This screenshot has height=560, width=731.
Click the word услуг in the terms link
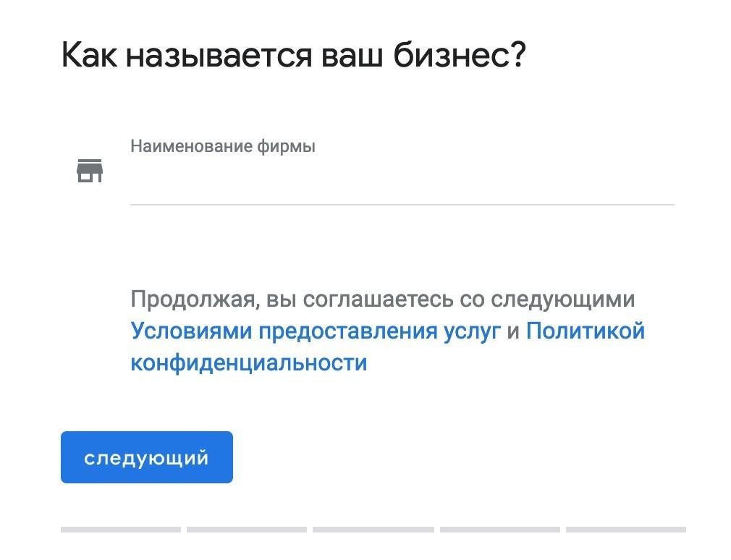(472, 331)
